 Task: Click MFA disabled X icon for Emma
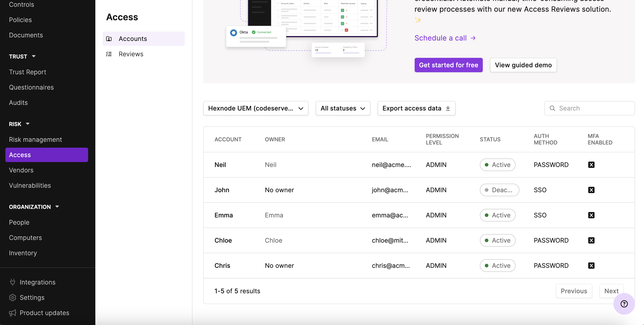pyautogui.click(x=591, y=215)
